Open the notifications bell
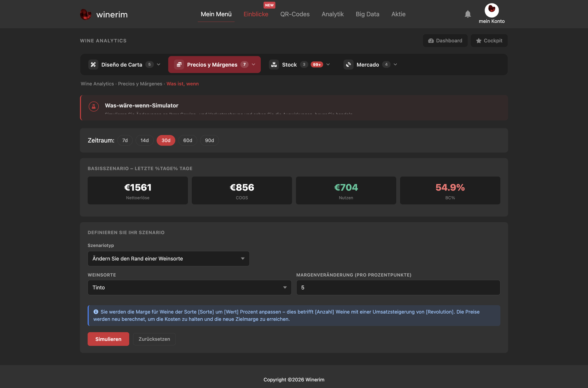This screenshot has width=588, height=388. 468,14
